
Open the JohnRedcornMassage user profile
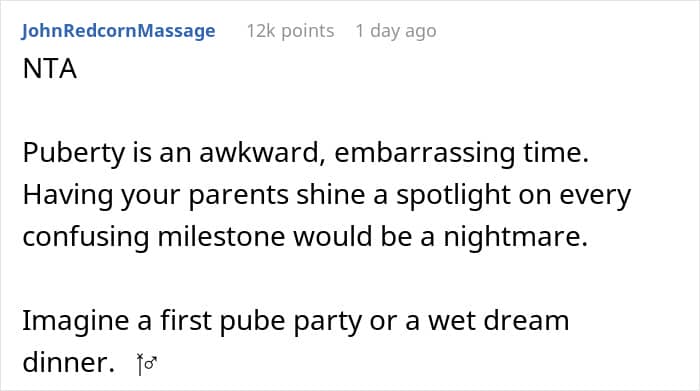pyautogui.click(x=118, y=31)
